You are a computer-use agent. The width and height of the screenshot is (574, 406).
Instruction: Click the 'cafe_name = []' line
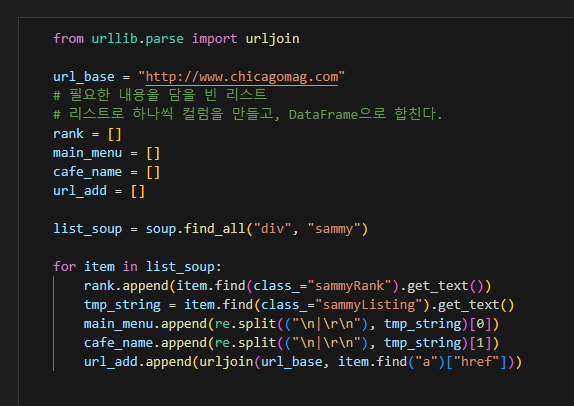click(x=106, y=172)
